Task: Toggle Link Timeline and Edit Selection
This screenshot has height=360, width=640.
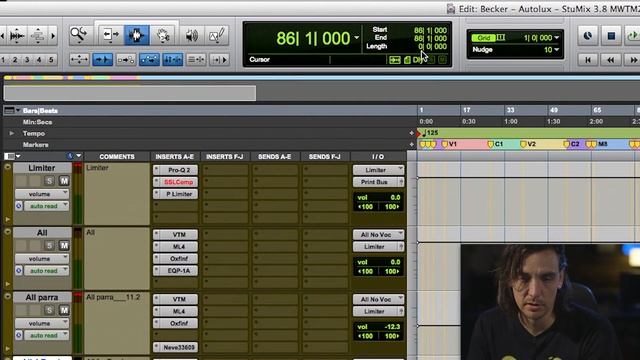Action: click(x=173, y=60)
